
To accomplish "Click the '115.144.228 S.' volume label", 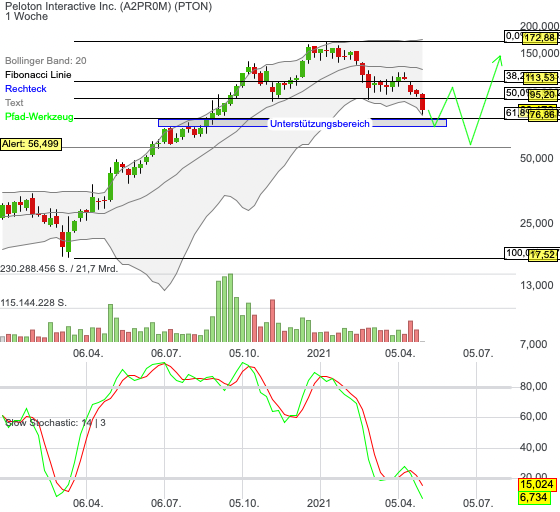I will pos(33,303).
